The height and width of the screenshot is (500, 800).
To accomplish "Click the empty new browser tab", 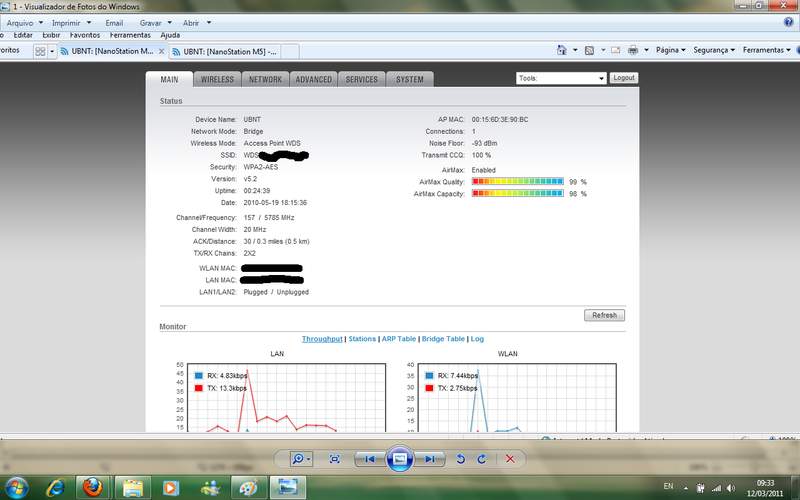I will (x=290, y=52).
